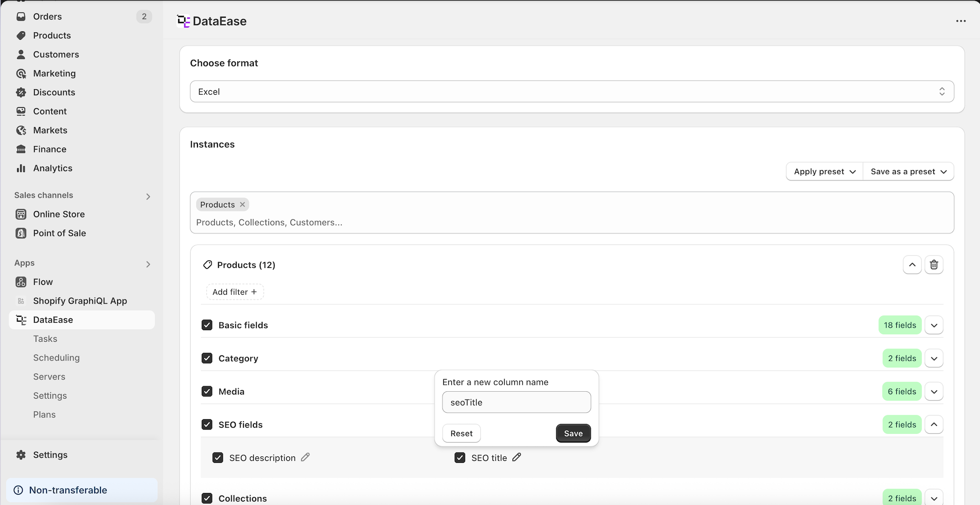The image size is (980, 505).
Task: Click the Online Store icon
Action: coord(21,214)
